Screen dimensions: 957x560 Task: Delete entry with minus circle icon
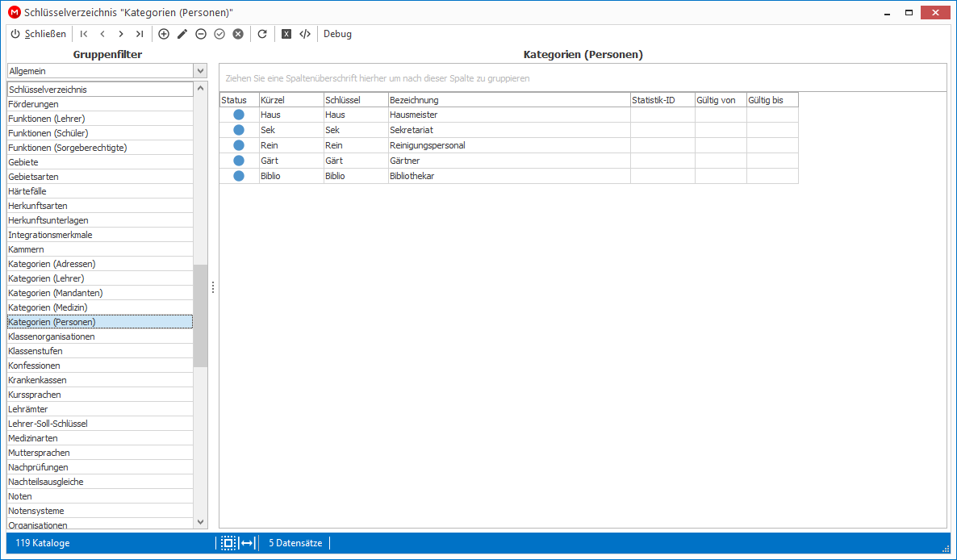click(201, 34)
